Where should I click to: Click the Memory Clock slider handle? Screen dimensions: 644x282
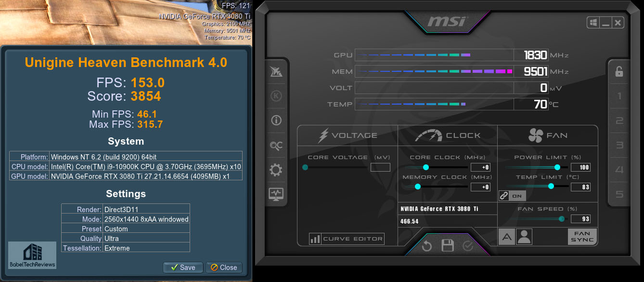pyautogui.click(x=418, y=187)
